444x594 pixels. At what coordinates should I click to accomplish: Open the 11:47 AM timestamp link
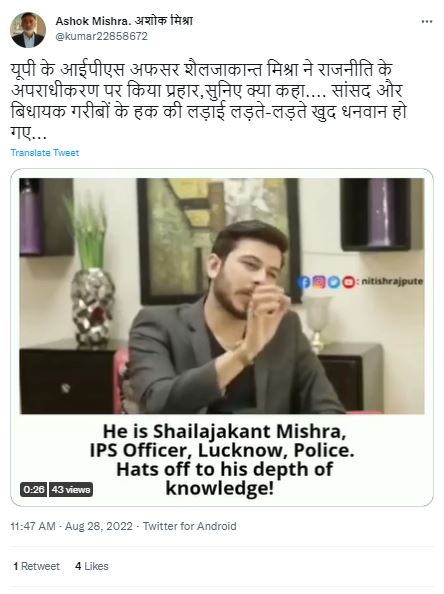click(x=33, y=526)
